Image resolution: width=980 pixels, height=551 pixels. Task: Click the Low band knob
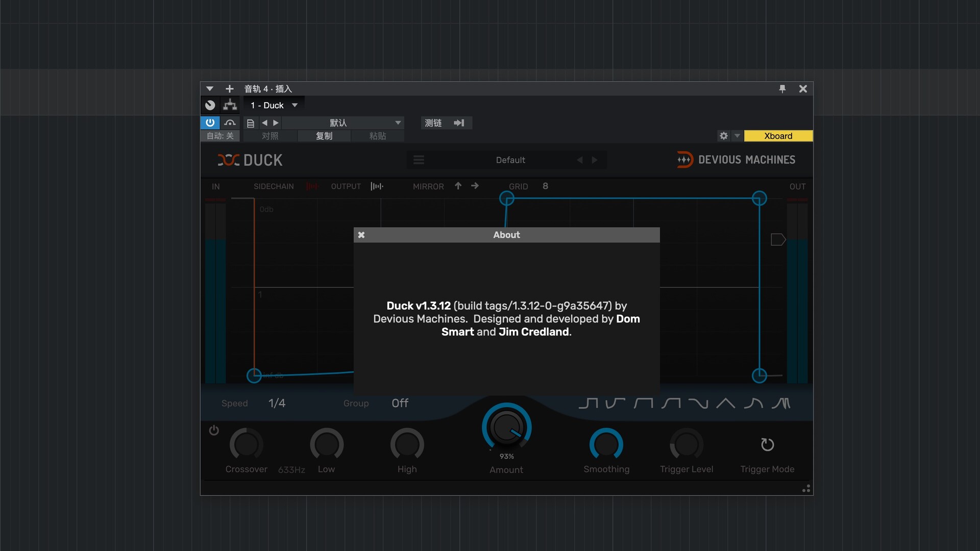[327, 444]
